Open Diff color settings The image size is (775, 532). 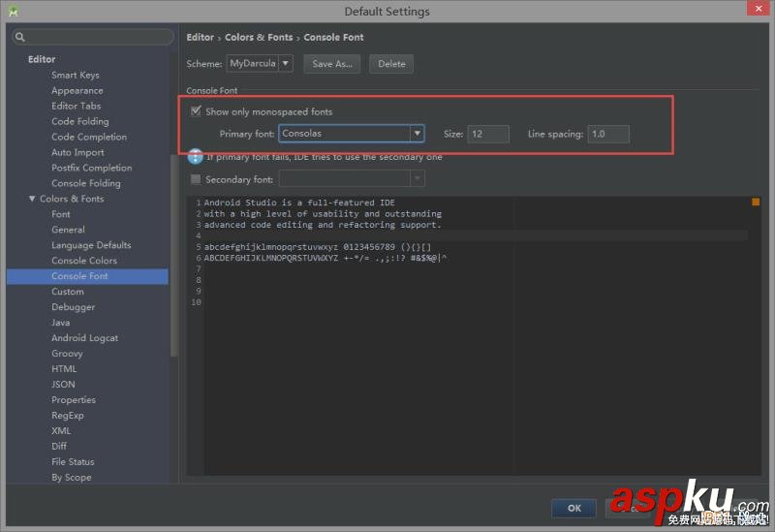(59, 446)
